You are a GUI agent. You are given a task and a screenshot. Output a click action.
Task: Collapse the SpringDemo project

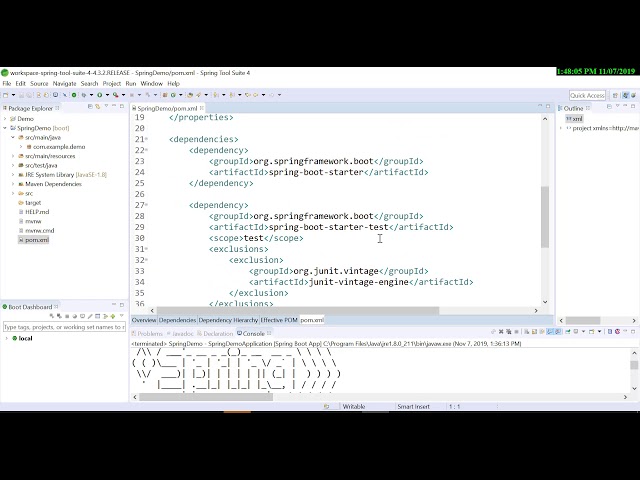point(5,128)
